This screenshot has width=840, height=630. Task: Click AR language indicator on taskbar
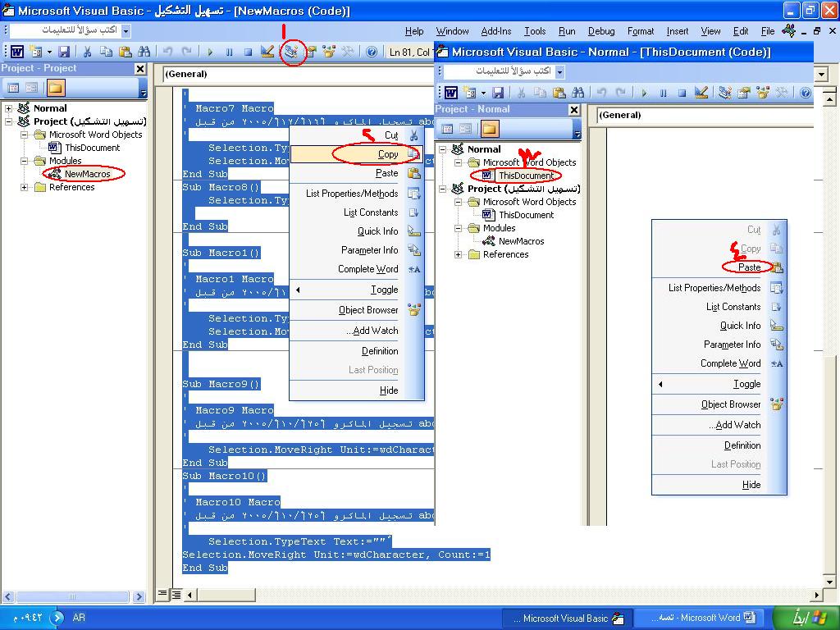point(79,618)
